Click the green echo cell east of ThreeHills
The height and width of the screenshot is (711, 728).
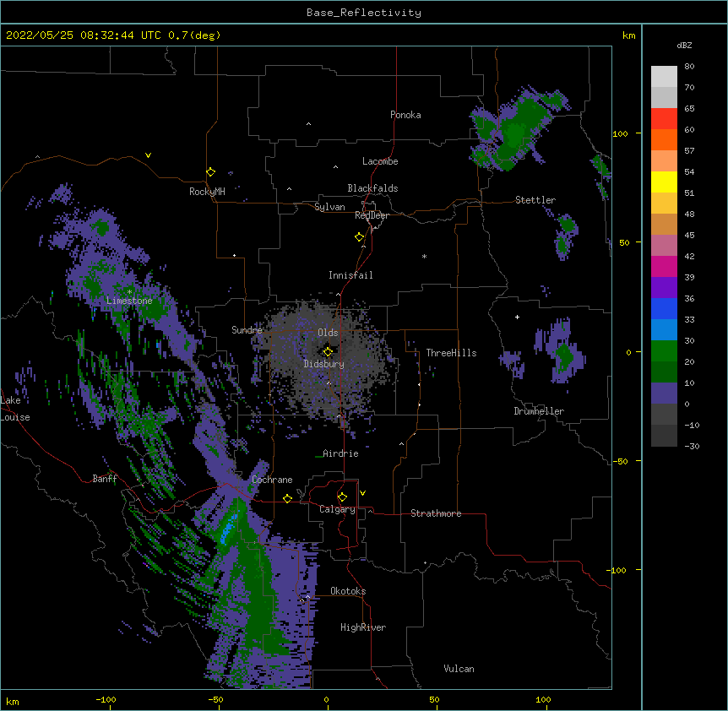(x=564, y=356)
